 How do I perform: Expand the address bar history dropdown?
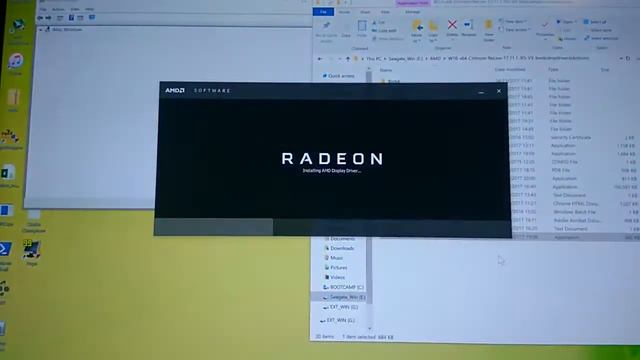pos(621,59)
